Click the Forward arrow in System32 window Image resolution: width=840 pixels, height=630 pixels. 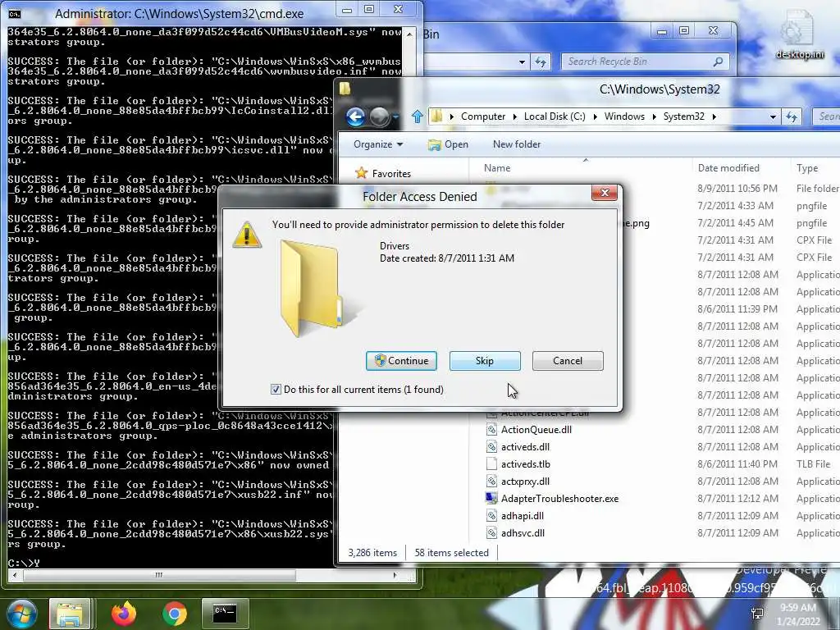tap(379, 116)
